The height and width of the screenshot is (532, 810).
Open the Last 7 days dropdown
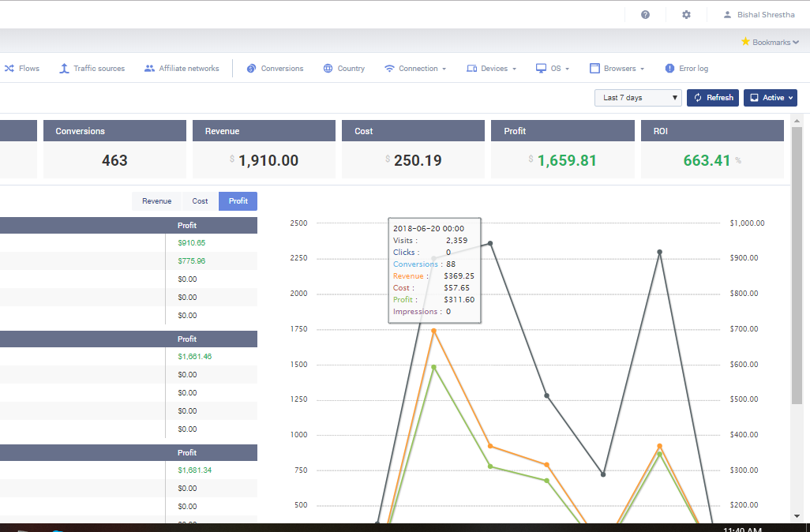[x=638, y=98]
